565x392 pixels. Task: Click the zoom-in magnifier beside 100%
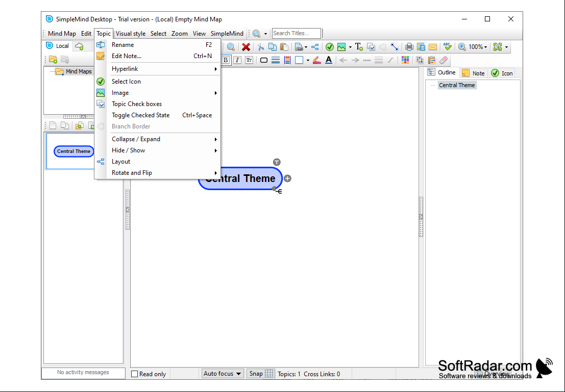462,47
